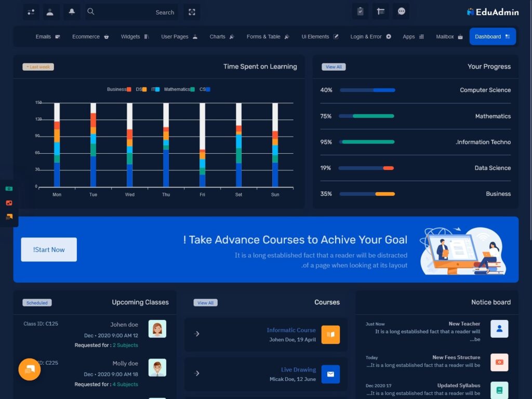Screen dimensions: 532x399
Task: Open the chat messages icon at top right
Action: tap(401, 11)
